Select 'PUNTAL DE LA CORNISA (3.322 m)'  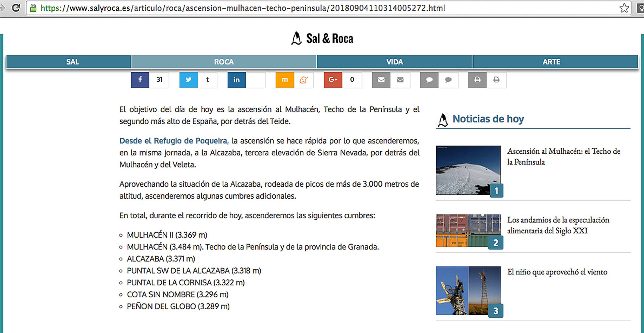click(186, 283)
